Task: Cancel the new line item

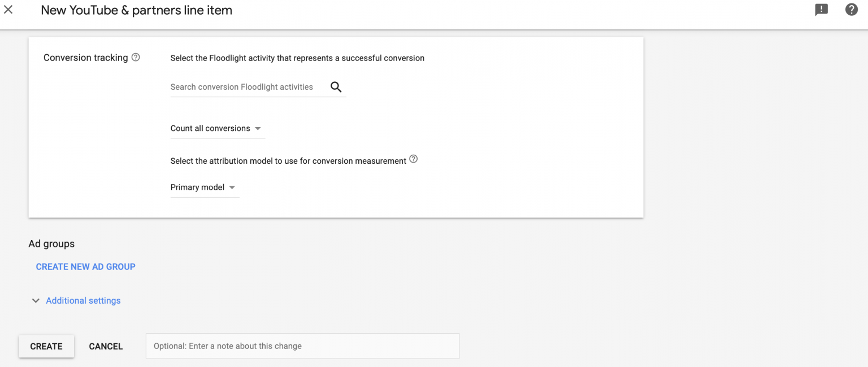Action: point(106,346)
